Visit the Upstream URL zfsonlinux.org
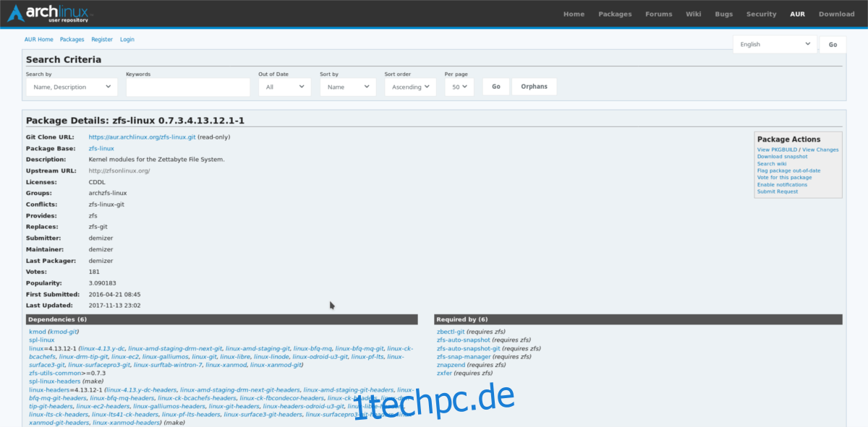Image resolution: width=868 pixels, height=427 pixels. pos(119,171)
